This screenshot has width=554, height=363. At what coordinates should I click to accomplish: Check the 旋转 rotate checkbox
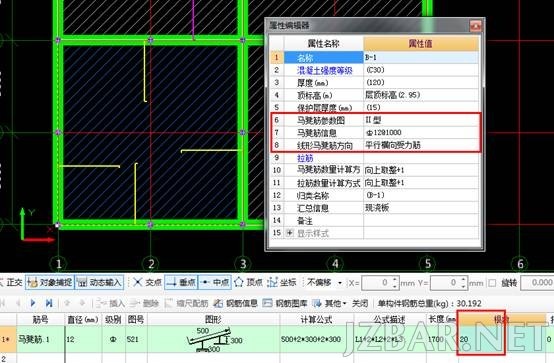(492, 283)
